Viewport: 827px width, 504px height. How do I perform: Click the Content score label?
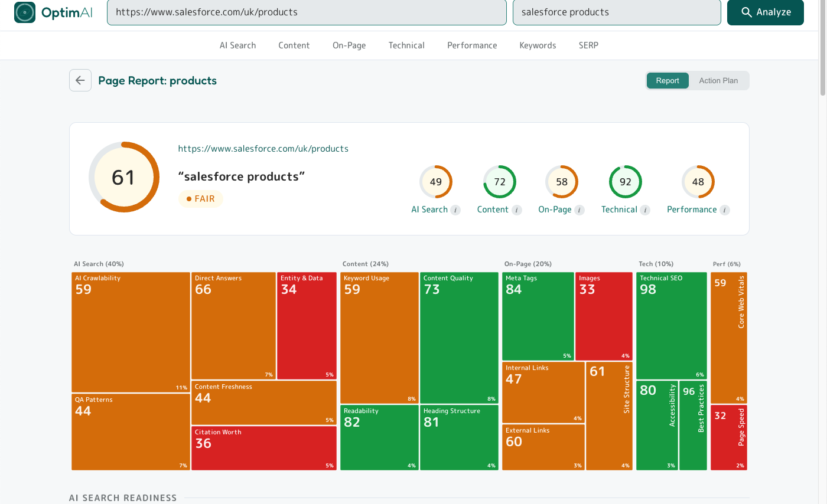493,210
